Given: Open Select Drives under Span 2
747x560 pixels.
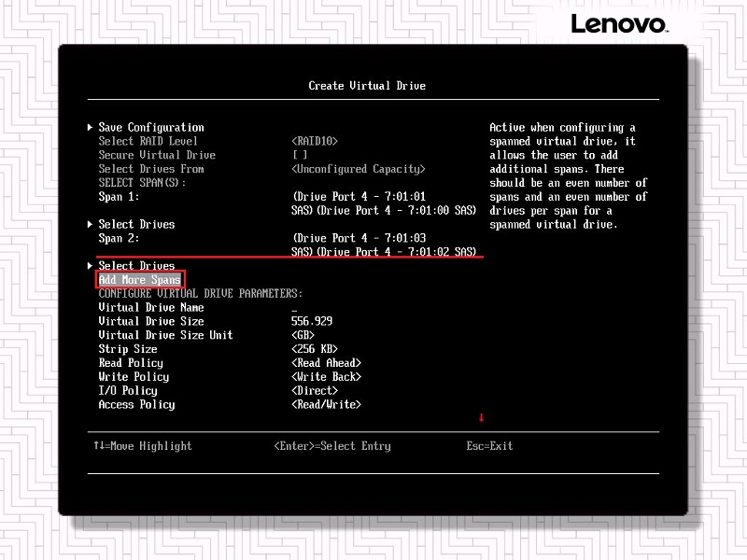Looking at the screenshot, I should 136,266.
